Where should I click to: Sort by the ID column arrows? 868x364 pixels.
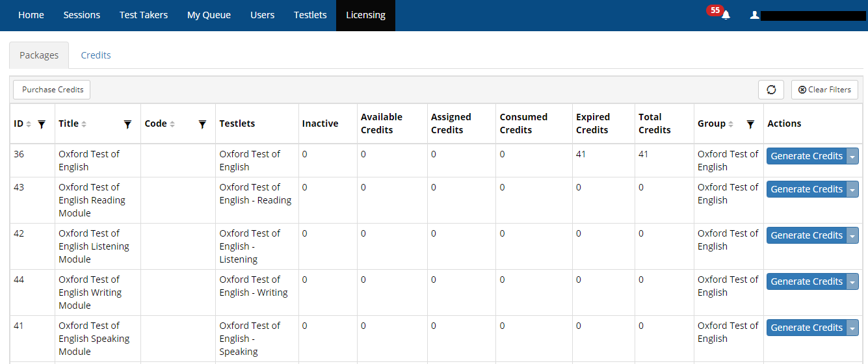(28, 124)
